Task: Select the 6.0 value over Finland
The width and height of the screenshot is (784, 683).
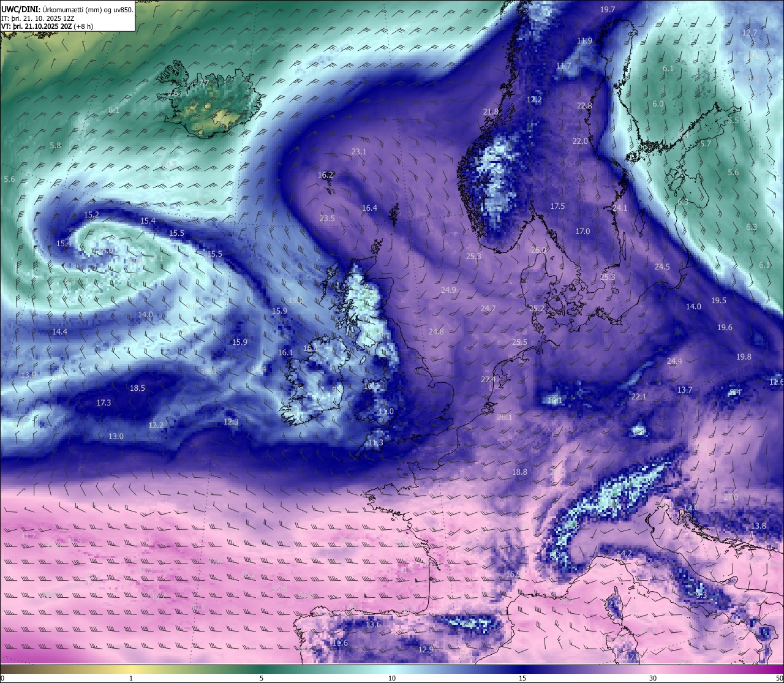Action: (x=658, y=104)
